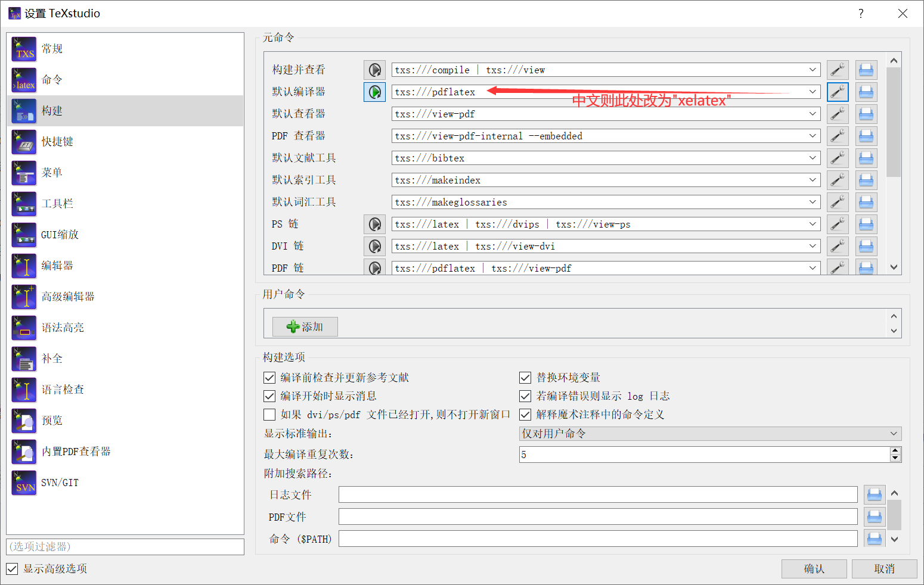Image resolution: width=924 pixels, height=585 pixels.
Task: Open wrench config for PS 链
Action: 838,224
